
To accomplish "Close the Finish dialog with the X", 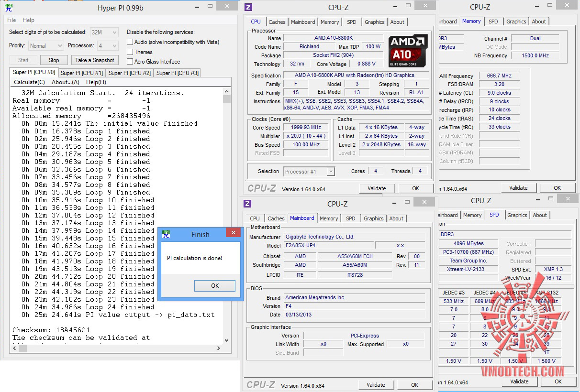I will pyautogui.click(x=233, y=233).
